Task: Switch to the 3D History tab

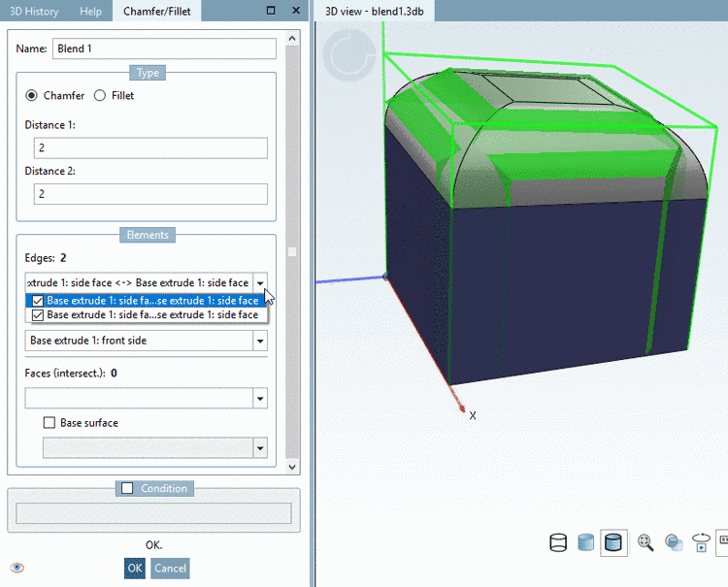Action: [x=34, y=11]
